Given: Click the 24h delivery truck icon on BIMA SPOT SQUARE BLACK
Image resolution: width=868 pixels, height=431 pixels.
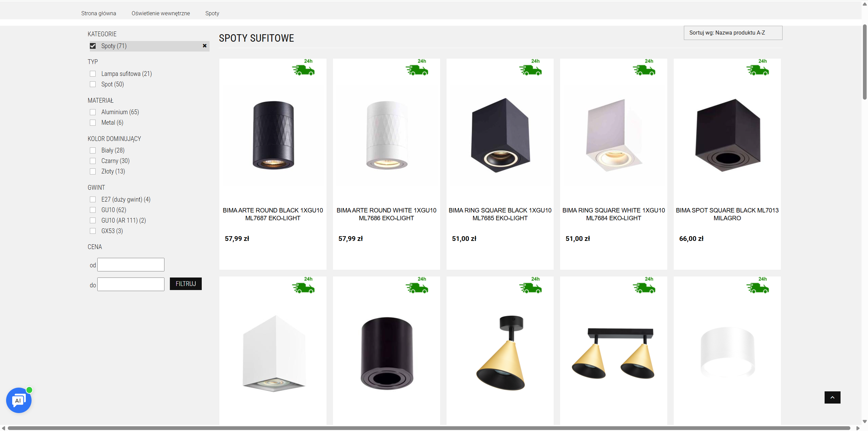Looking at the screenshot, I should 758,67.
